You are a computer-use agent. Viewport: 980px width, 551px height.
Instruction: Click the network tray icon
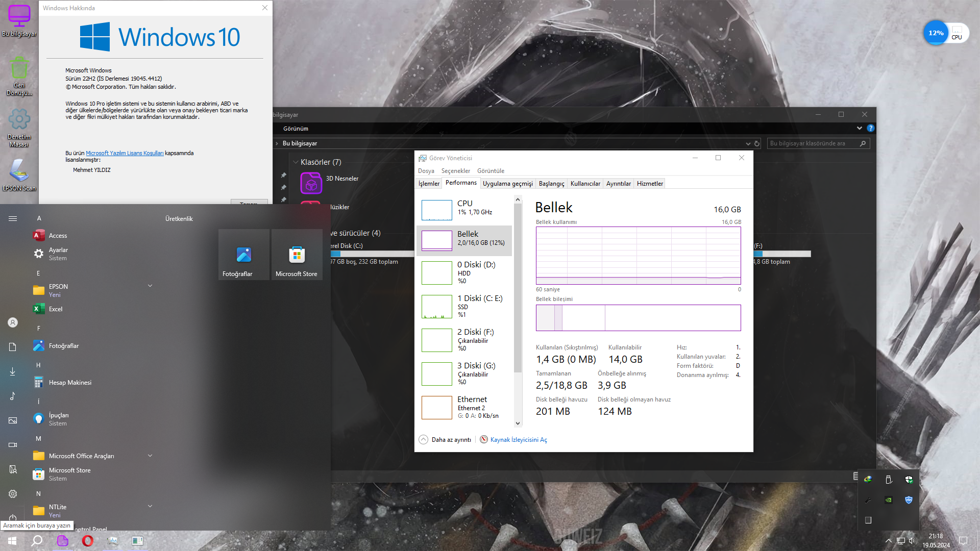point(901,541)
